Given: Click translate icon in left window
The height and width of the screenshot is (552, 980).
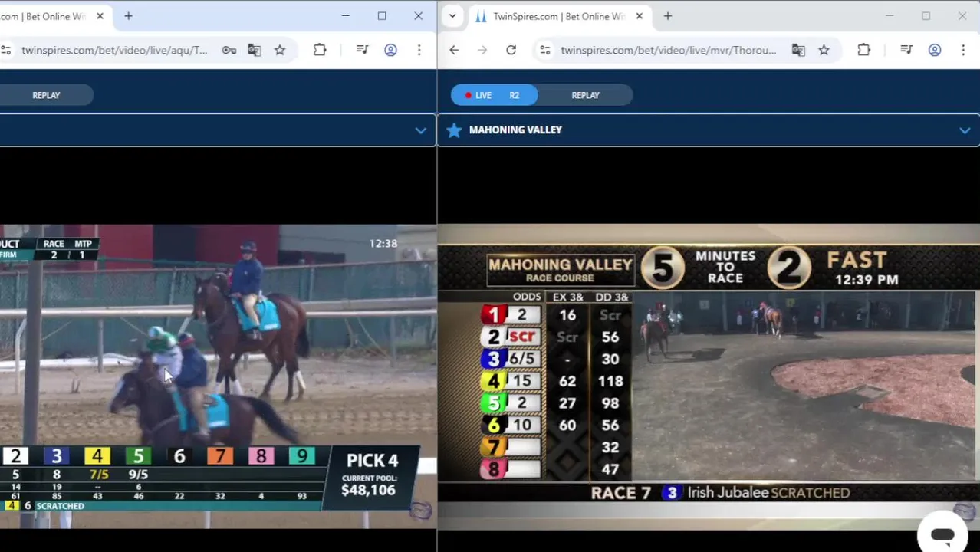Looking at the screenshot, I should point(255,50).
